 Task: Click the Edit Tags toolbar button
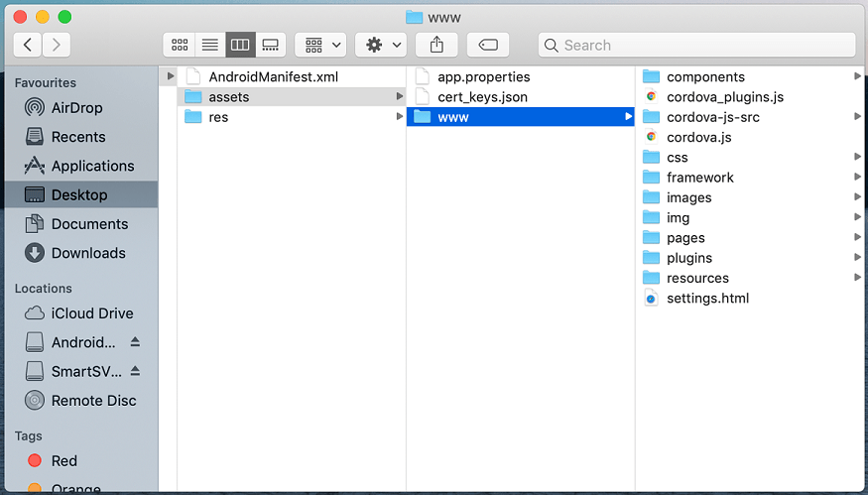click(x=488, y=45)
